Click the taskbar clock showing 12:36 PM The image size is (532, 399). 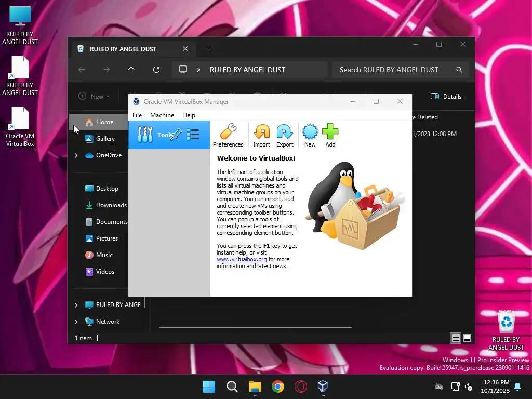495,387
